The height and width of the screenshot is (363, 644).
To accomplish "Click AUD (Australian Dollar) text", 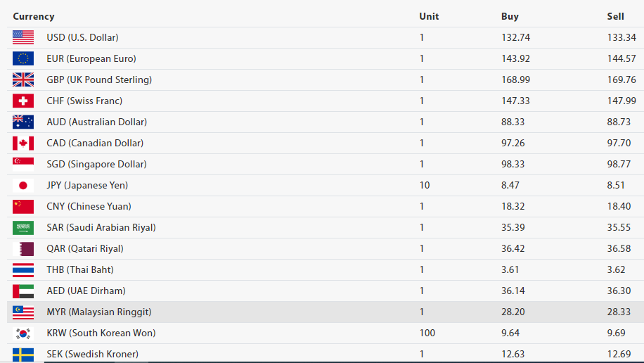I will coord(96,122).
